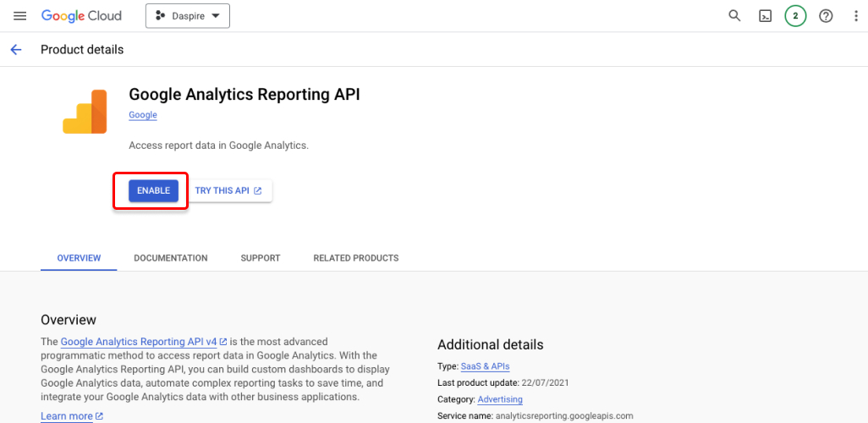Click the Google Analytics product logo

85,112
